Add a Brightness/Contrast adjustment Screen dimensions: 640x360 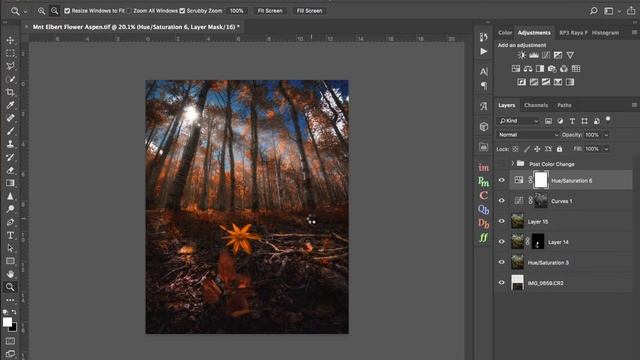tap(522, 55)
